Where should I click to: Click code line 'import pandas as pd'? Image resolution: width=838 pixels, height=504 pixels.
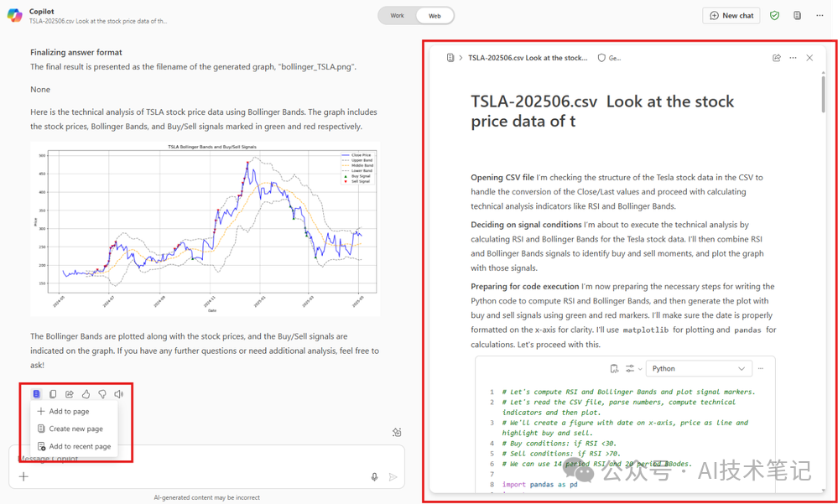(539, 484)
